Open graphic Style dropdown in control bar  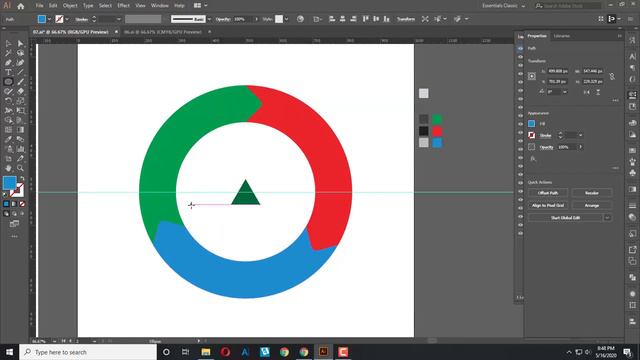(x=287, y=19)
